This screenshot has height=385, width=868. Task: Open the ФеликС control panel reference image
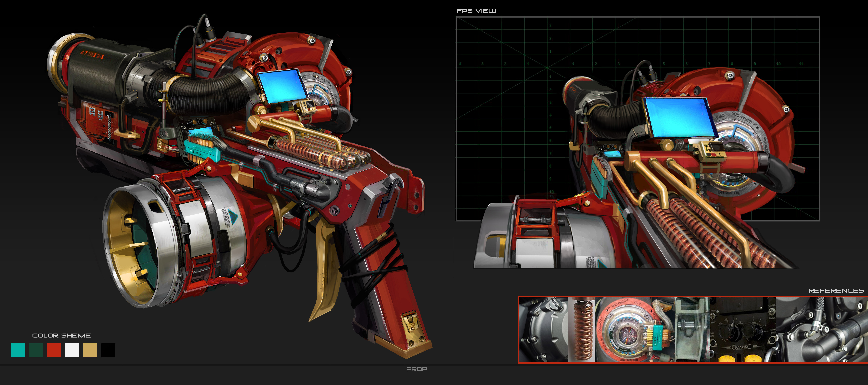(743, 330)
